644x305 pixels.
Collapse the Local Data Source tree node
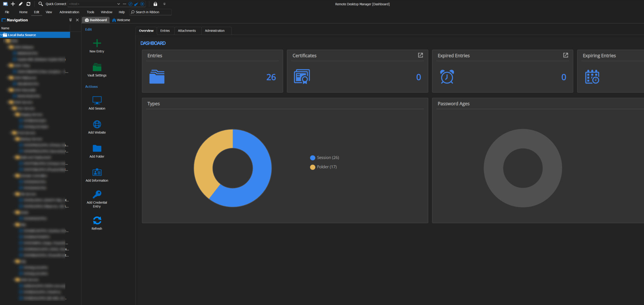[x=2, y=35]
